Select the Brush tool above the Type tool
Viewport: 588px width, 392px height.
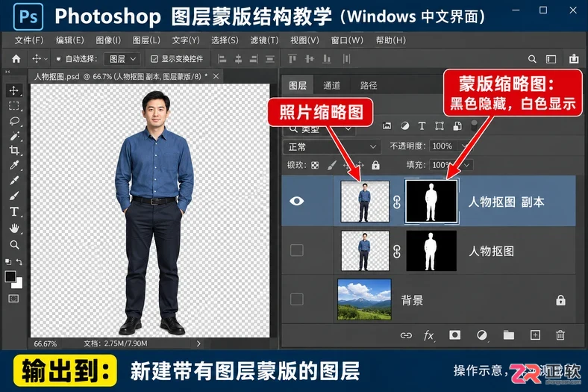[x=14, y=196]
